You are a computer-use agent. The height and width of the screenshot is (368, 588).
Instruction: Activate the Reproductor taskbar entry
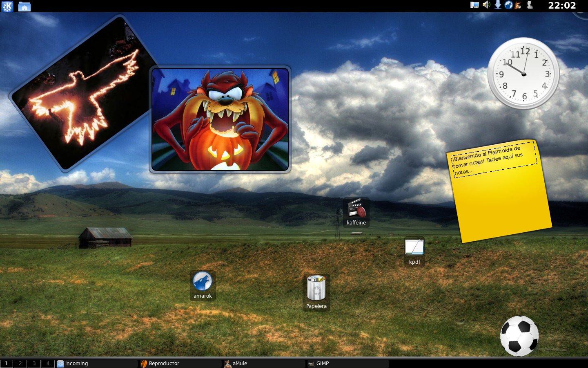click(180, 364)
